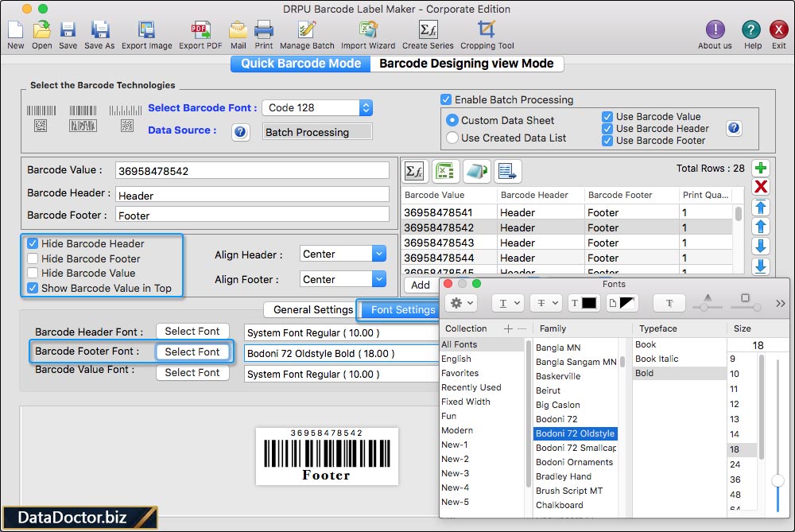The height and width of the screenshot is (532, 795).
Task: Click the red X delete row icon
Action: [761, 187]
